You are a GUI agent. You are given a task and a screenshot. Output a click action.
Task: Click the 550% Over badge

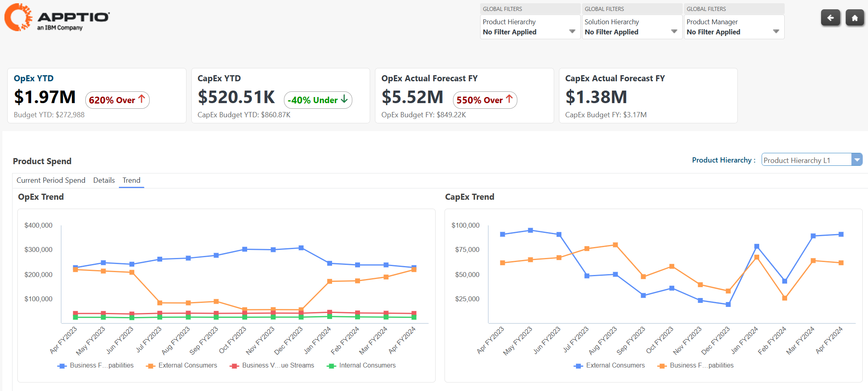click(x=485, y=100)
